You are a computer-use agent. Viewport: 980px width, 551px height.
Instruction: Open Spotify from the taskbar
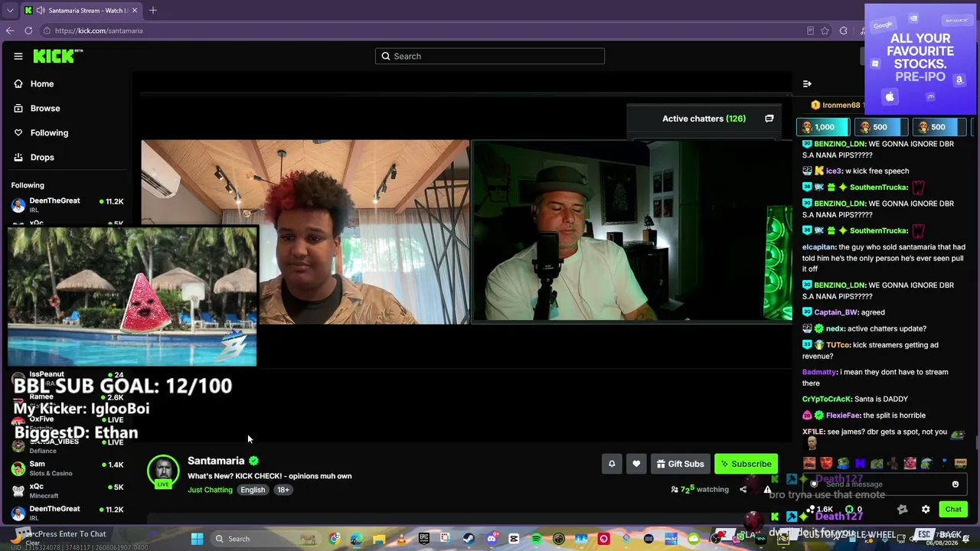[536, 539]
